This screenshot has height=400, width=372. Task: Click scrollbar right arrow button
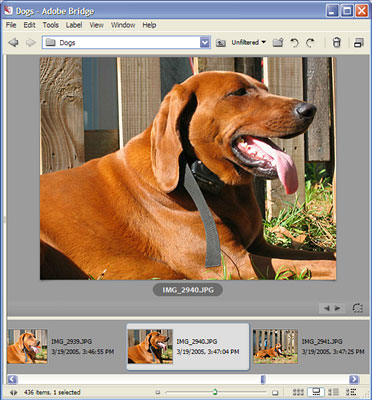click(354, 379)
